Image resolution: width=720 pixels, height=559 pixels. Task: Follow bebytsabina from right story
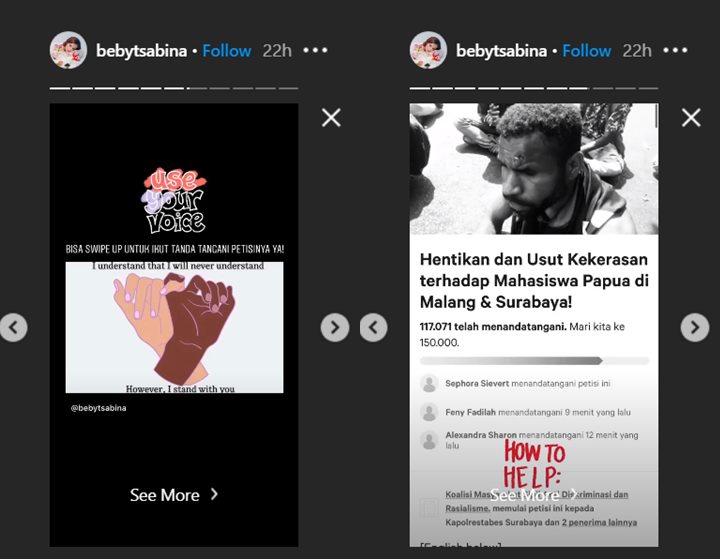pos(587,51)
